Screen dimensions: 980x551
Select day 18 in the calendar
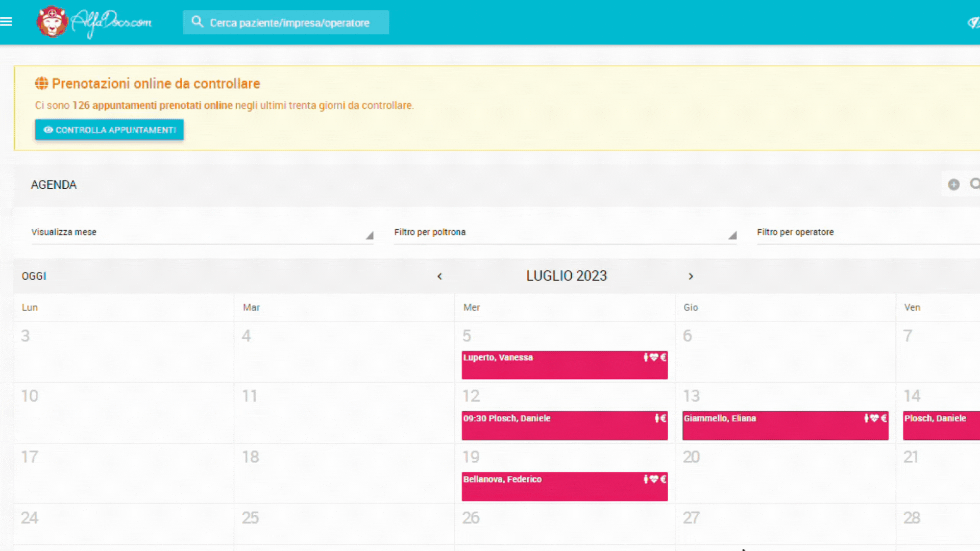click(251, 457)
